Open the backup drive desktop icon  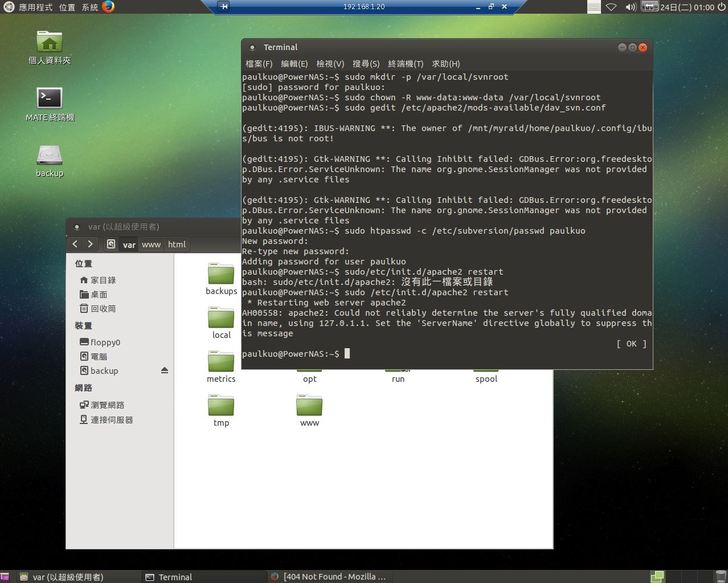pyautogui.click(x=50, y=156)
